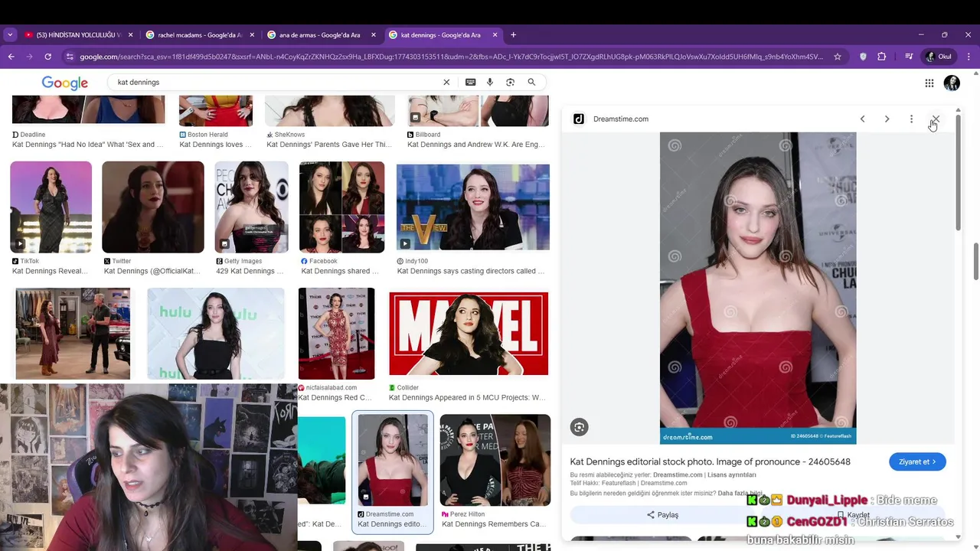Click the search box with kat dennings
The image size is (980, 551).
[276, 82]
